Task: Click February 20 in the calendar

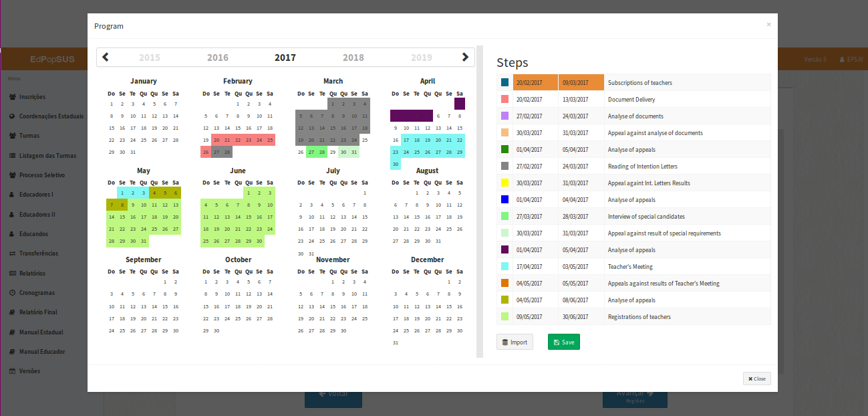Action: click(x=216, y=140)
